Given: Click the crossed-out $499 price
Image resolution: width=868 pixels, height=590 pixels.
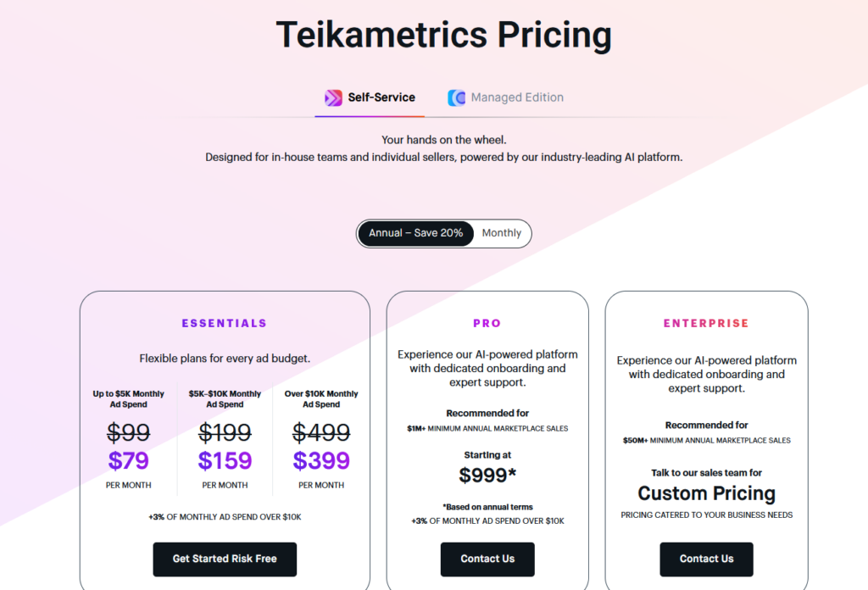Looking at the screenshot, I should click(321, 432).
